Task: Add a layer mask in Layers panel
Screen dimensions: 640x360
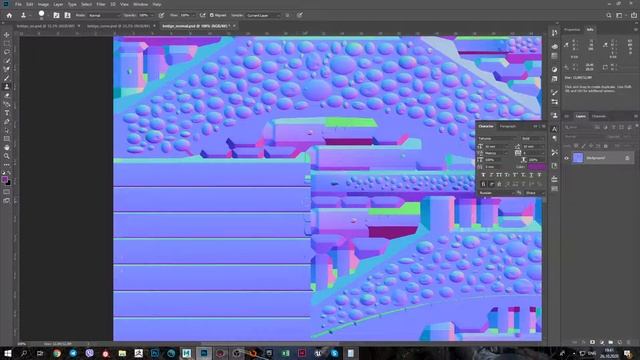Action: tap(592, 342)
